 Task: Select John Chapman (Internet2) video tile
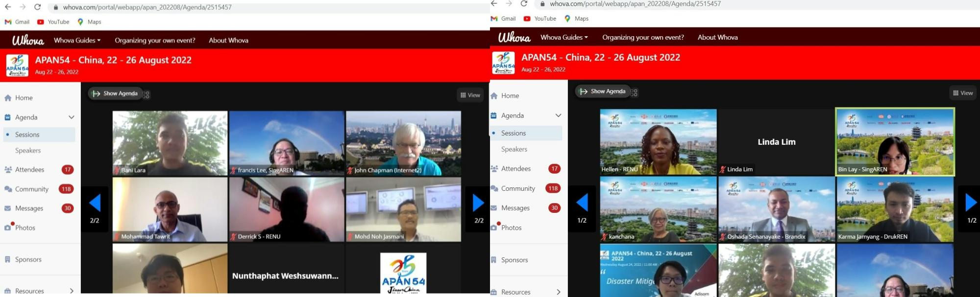click(403, 143)
